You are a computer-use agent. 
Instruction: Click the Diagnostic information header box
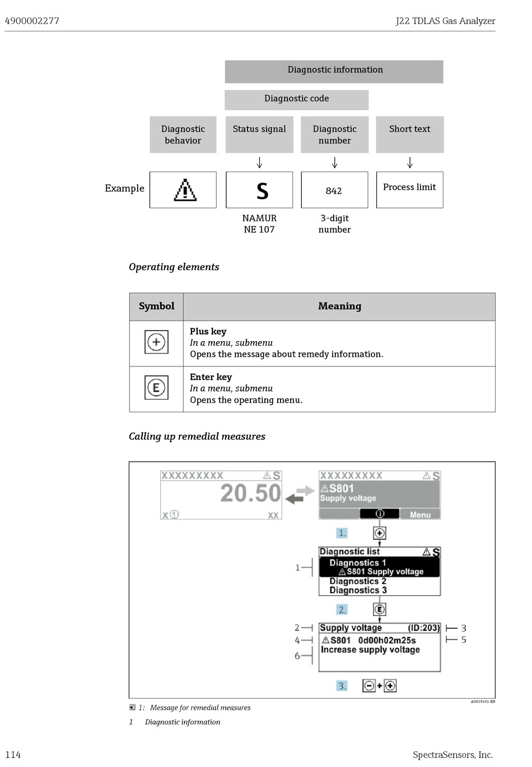pyautogui.click(x=334, y=72)
